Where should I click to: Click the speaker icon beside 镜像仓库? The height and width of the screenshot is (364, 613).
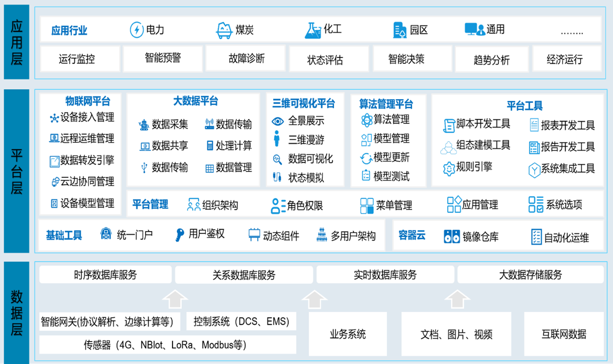pyautogui.click(x=452, y=237)
